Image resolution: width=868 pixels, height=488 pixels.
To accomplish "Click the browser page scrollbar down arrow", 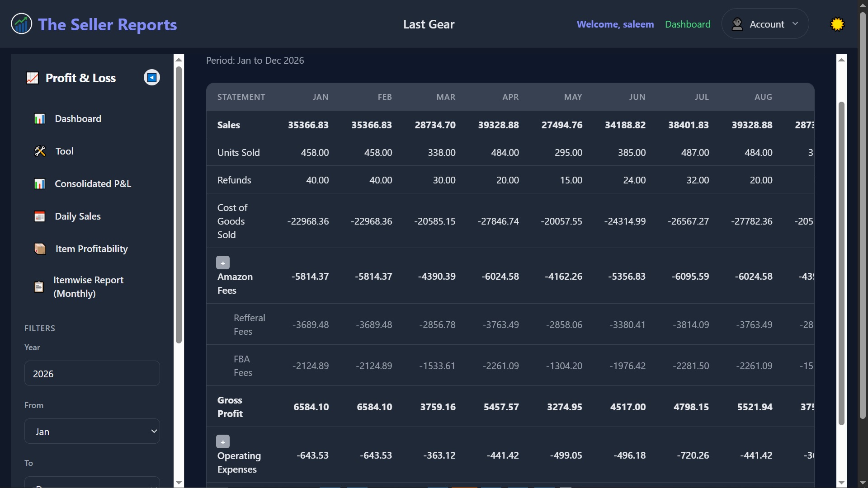I will [863, 483].
